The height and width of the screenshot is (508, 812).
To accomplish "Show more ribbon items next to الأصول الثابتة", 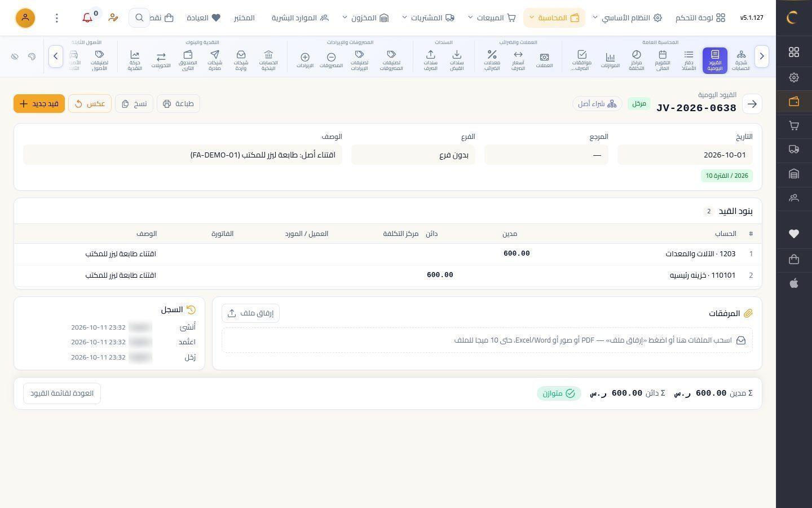I will (56, 56).
